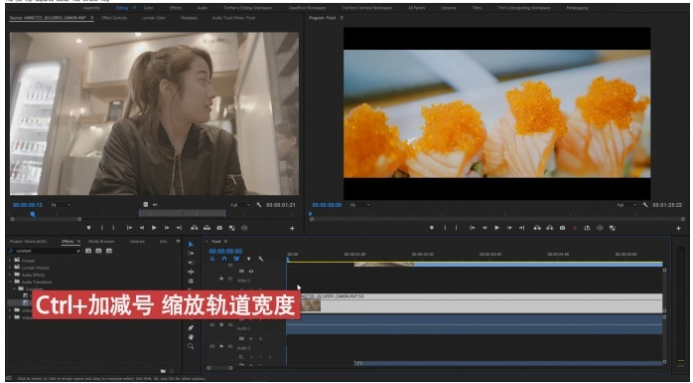Open Source monitor button editor plus icon
This screenshot has width=693, height=383.
[x=292, y=228]
